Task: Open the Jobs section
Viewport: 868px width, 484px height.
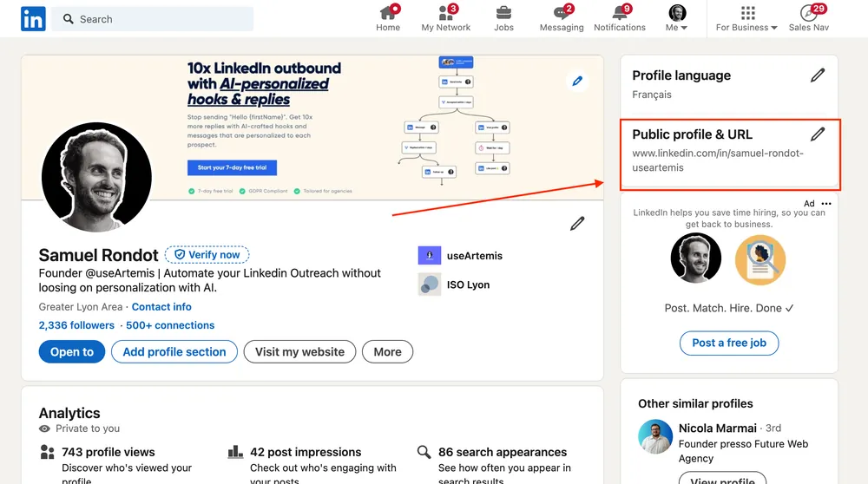Action: (503, 19)
